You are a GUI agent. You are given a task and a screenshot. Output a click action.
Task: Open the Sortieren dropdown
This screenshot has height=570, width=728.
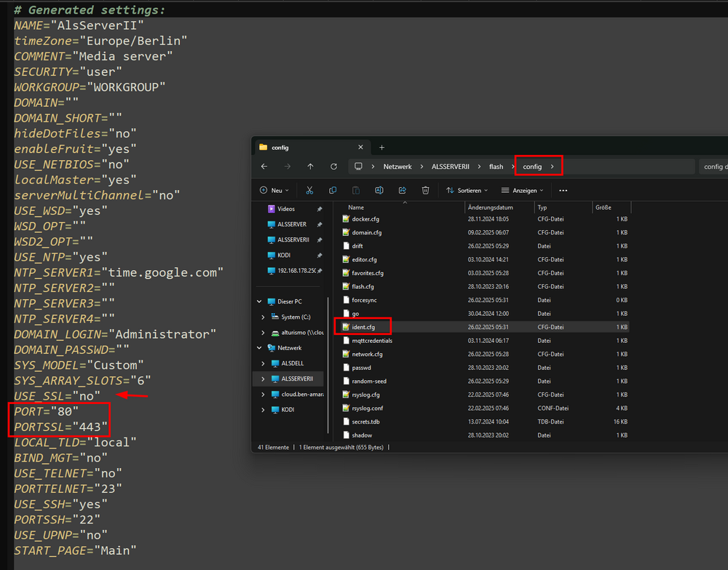[x=467, y=190]
